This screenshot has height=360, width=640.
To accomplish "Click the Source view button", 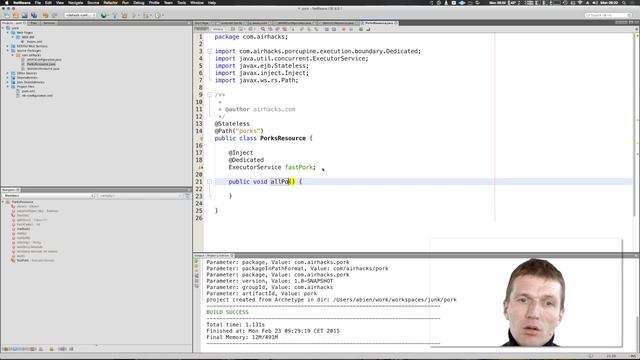I will (202, 29).
